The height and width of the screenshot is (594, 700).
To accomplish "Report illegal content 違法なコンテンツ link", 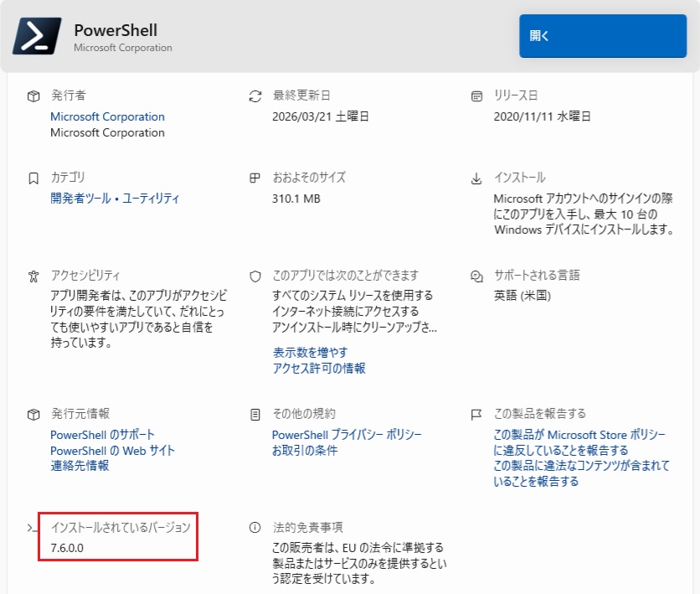I will [x=582, y=473].
